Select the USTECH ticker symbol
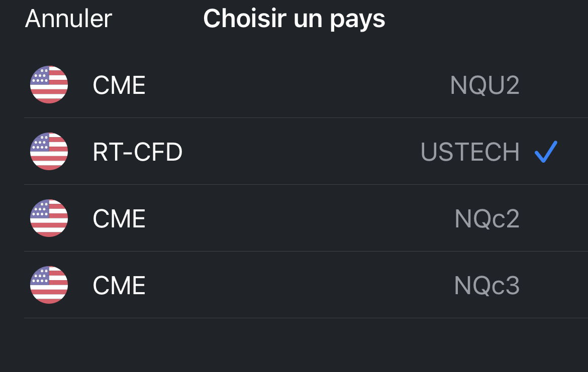The height and width of the screenshot is (372, 588). coord(470,152)
